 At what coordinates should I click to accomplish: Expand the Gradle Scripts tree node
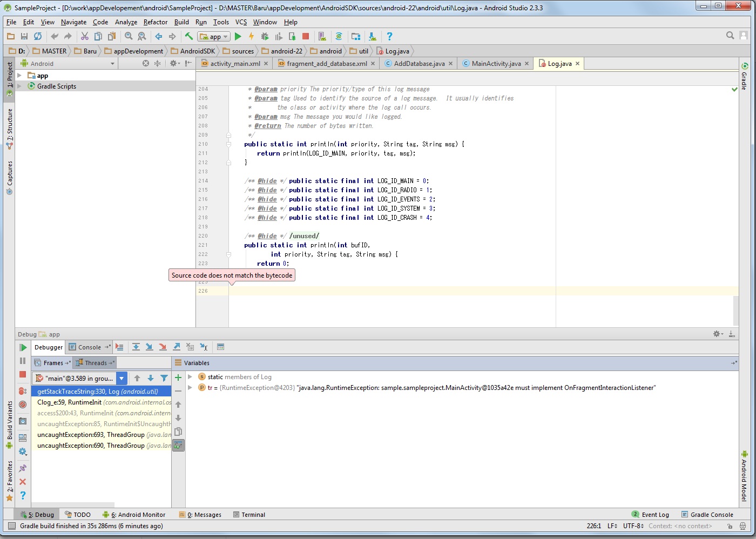[x=19, y=86]
